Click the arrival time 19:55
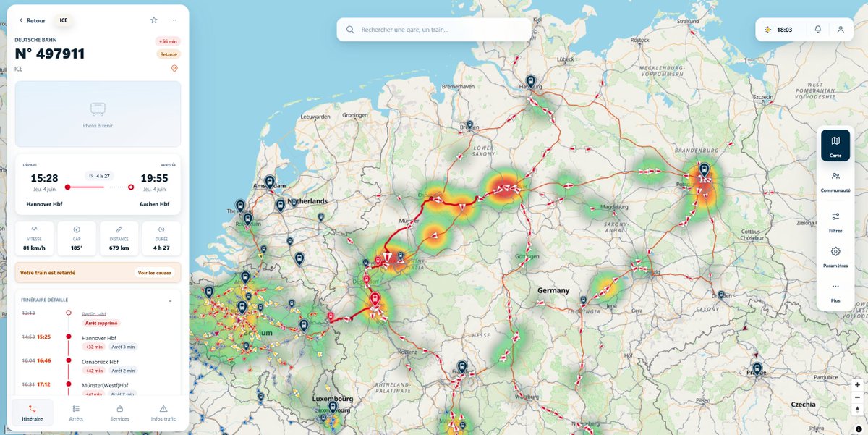This screenshot has width=868, height=435. 154,178
